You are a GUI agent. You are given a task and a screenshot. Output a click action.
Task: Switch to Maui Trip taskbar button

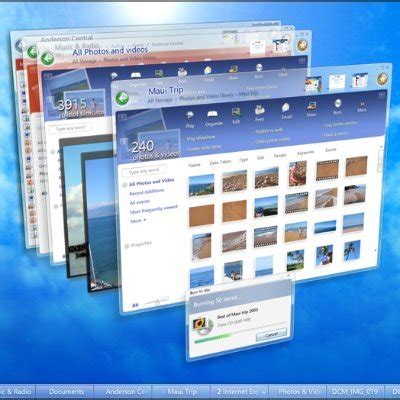[182, 392]
